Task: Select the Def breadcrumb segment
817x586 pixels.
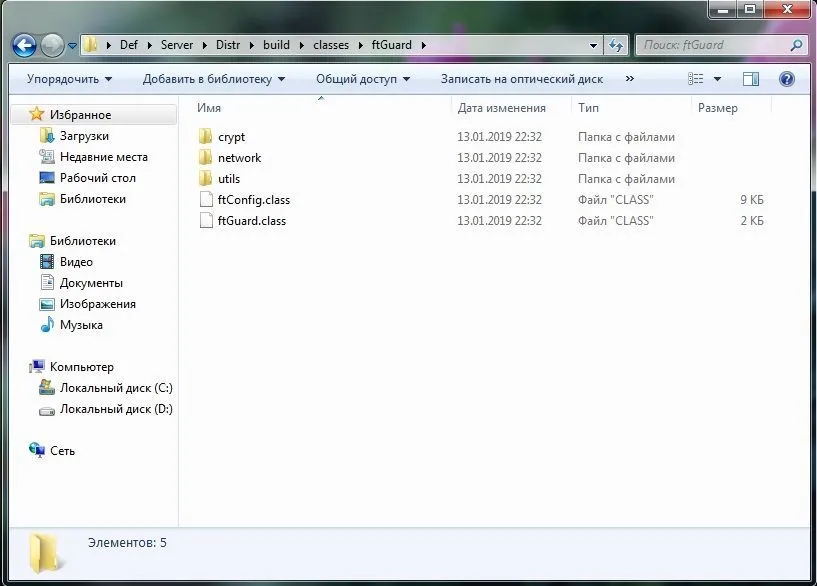Action: point(129,45)
